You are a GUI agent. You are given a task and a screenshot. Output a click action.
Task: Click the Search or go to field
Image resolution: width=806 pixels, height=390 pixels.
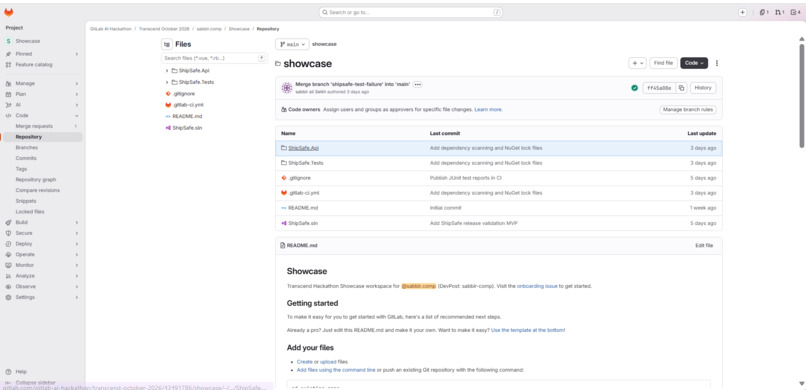[410, 12]
